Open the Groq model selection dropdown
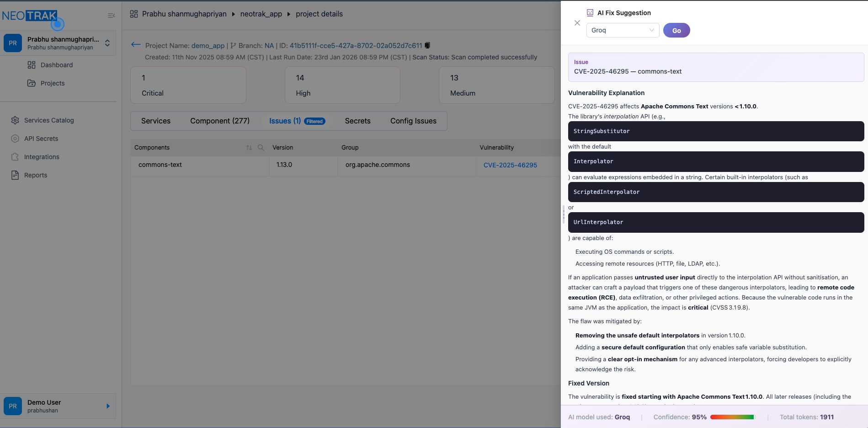This screenshot has width=868, height=428. click(x=623, y=30)
